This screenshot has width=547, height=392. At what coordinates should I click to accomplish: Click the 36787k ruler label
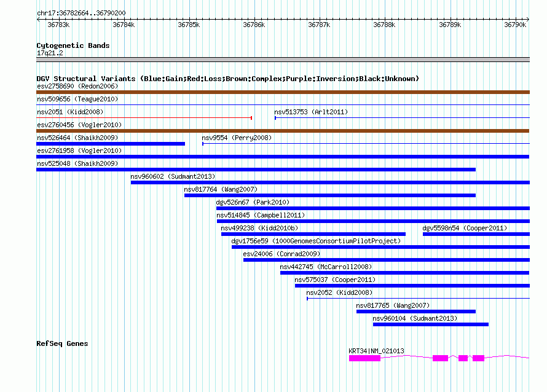tap(319, 25)
